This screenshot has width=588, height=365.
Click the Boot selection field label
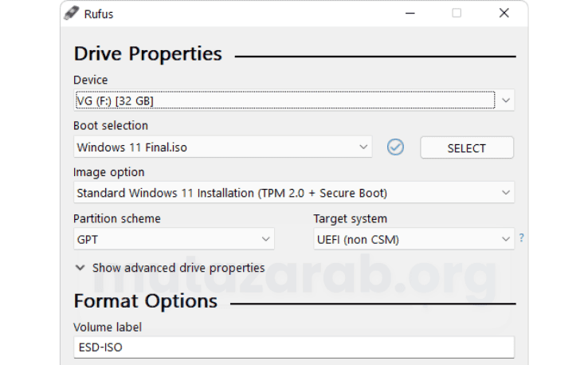[111, 126]
